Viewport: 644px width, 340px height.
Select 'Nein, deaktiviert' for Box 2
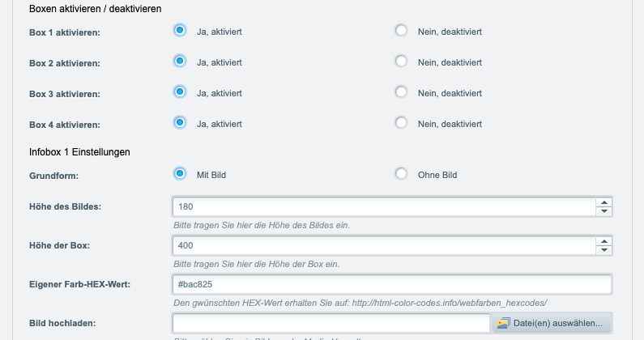coord(401,62)
